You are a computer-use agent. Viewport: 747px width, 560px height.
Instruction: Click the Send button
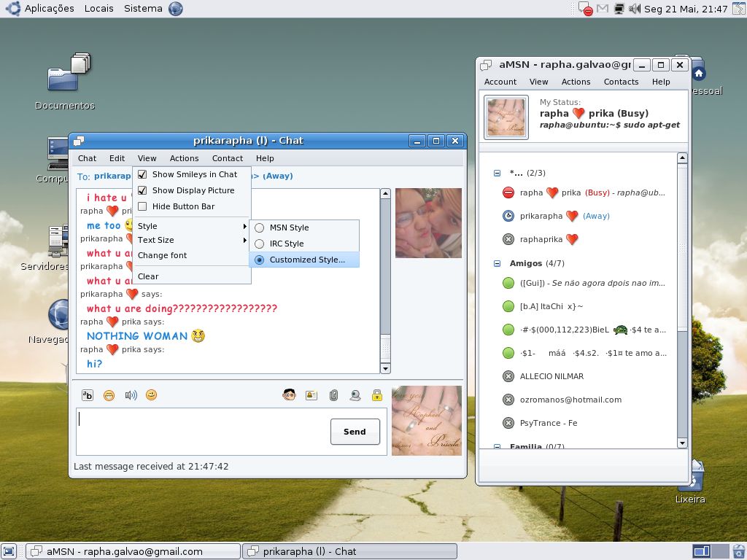coord(355,432)
